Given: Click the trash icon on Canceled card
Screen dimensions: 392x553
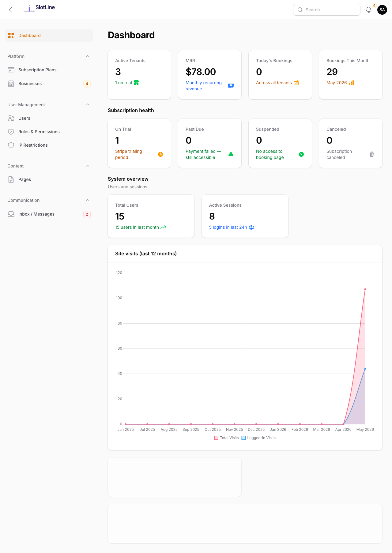Looking at the screenshot, I should click(372, 154).
